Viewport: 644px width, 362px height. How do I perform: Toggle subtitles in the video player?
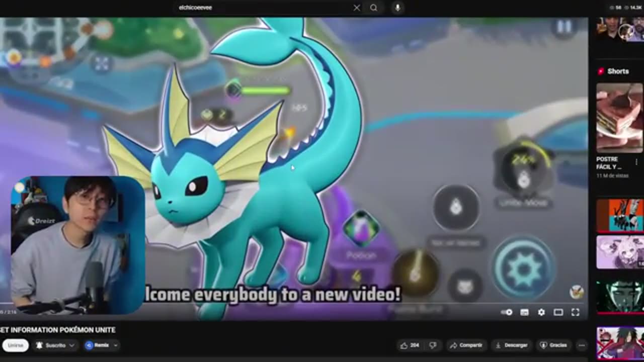pos(524,312)
